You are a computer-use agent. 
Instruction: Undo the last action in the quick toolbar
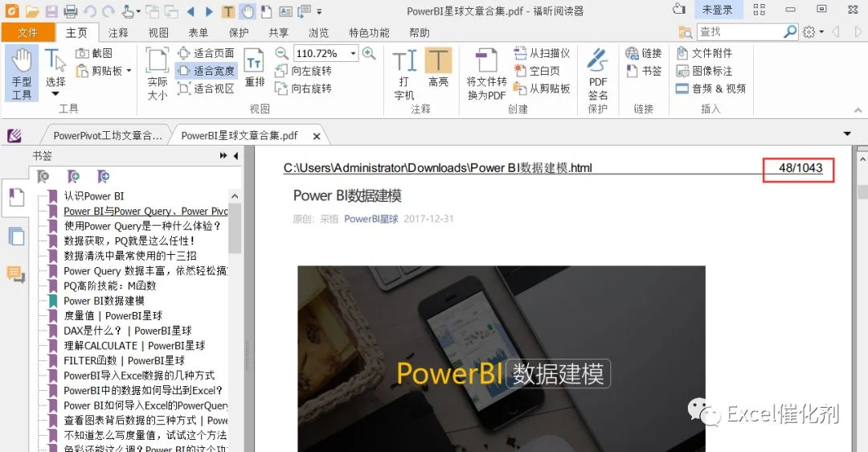click(x=90, y=10)
